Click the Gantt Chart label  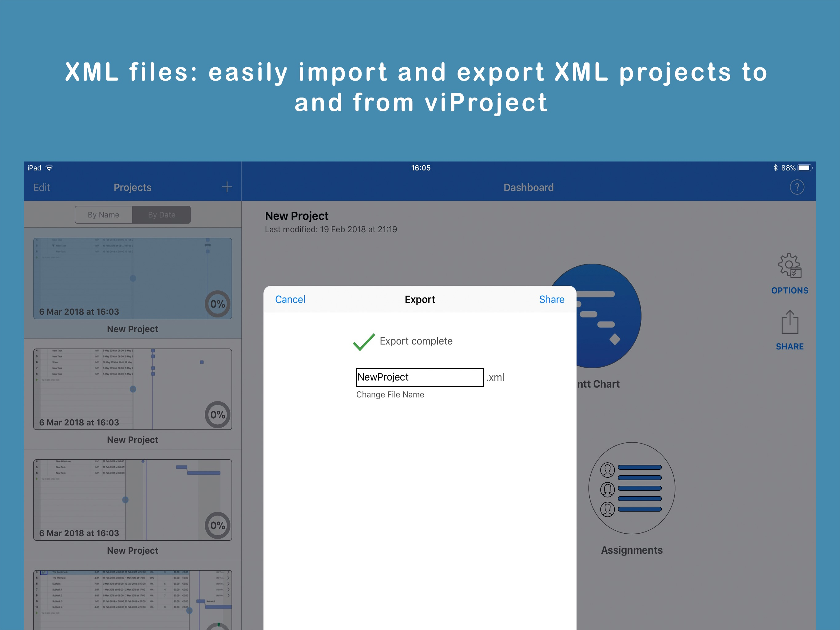(x=598, y=384)
